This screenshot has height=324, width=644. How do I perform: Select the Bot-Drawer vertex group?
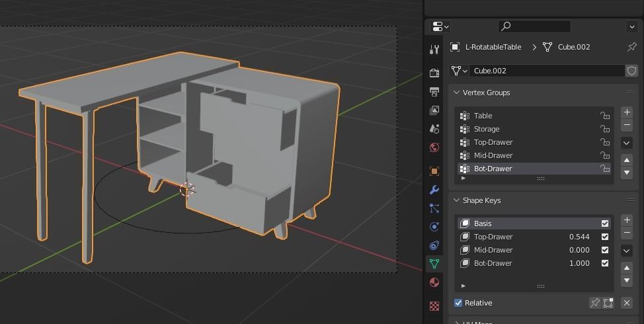[534, 169]
